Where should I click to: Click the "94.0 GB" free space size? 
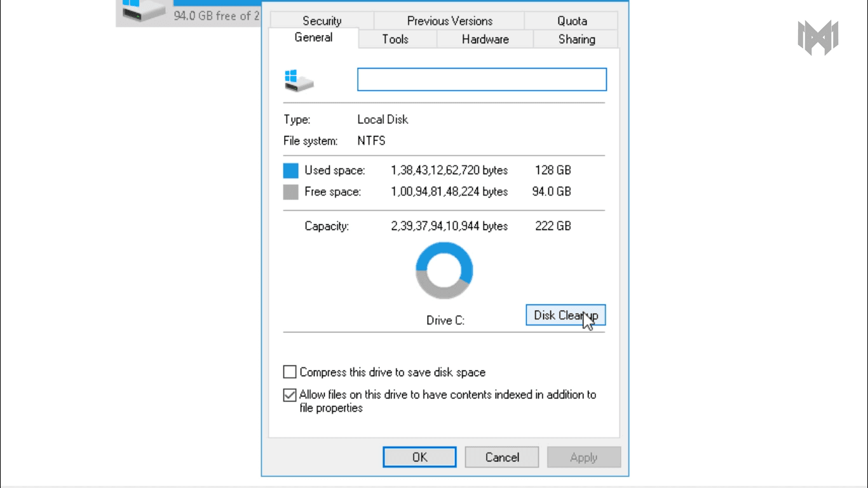click(552, 191)
